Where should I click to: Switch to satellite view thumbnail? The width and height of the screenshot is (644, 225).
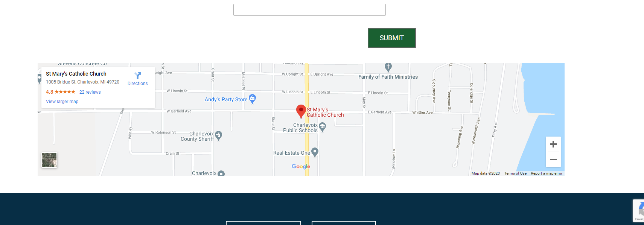tap(49, 160)
